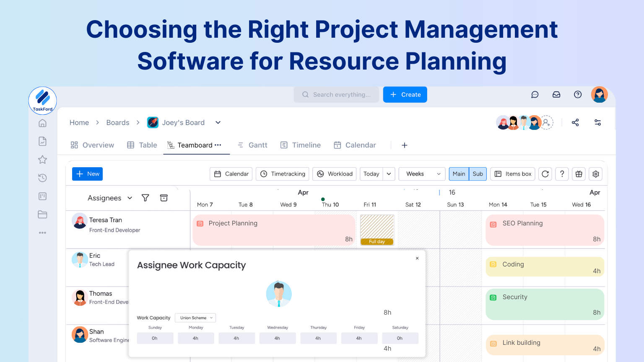Open the folder sidebar icon
This screenshot has width=644, height=362.
coord(42,215)
